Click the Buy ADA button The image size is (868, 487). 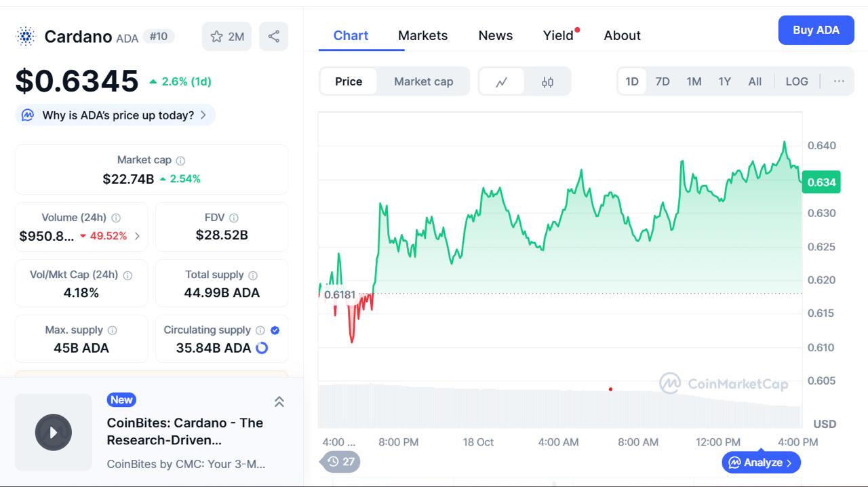click(816, 31)
